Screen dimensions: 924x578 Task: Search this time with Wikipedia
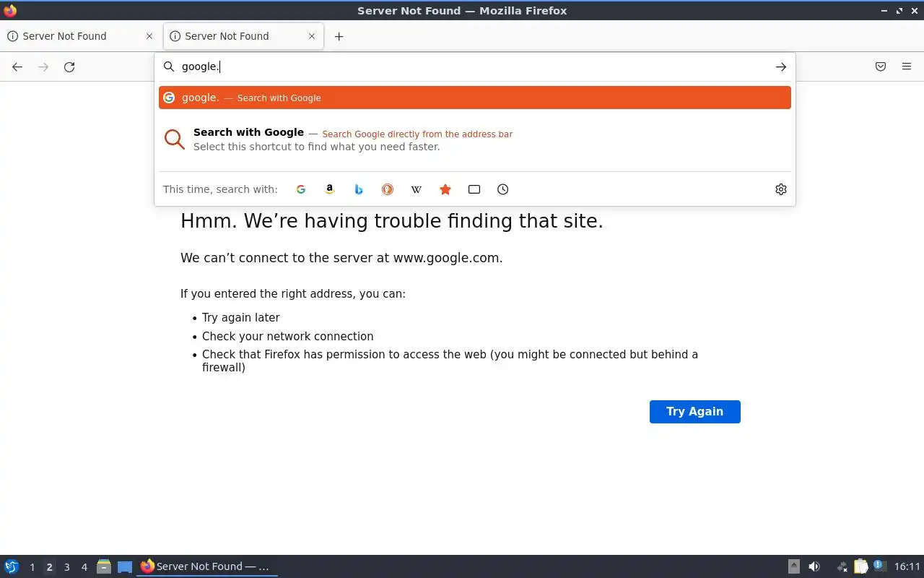417,189
